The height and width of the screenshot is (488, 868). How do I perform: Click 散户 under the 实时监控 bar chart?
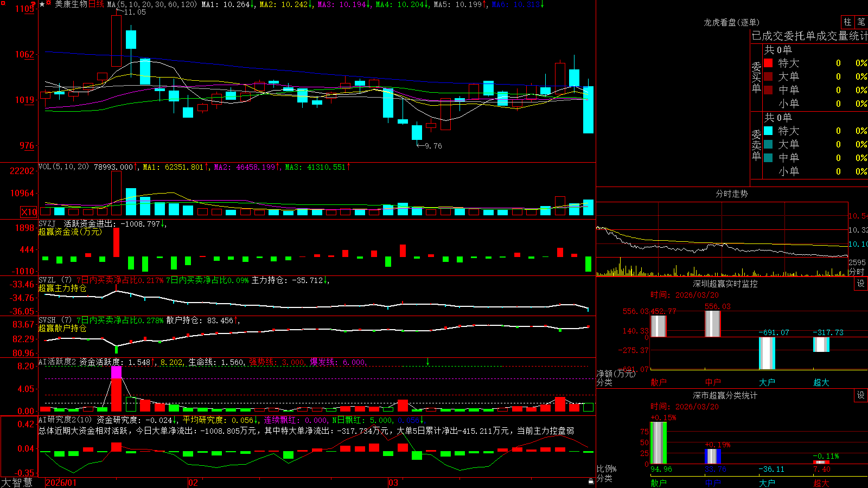tap(659, 382)
